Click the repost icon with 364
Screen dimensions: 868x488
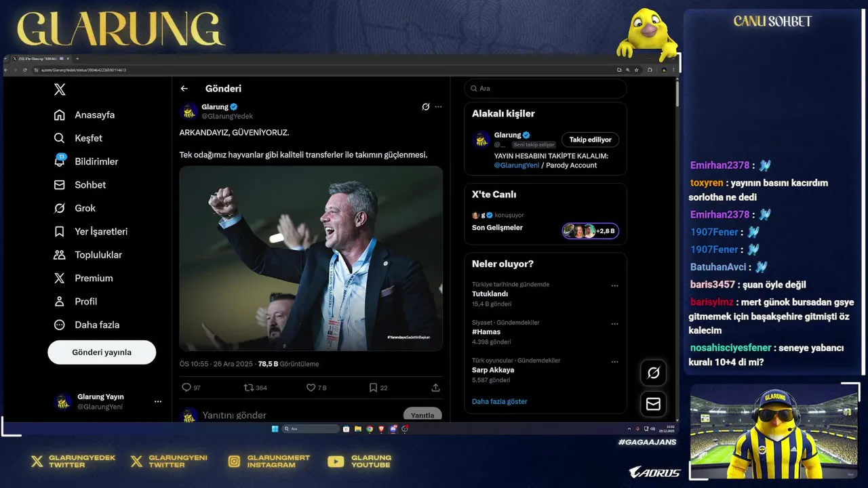coord(248,388)
